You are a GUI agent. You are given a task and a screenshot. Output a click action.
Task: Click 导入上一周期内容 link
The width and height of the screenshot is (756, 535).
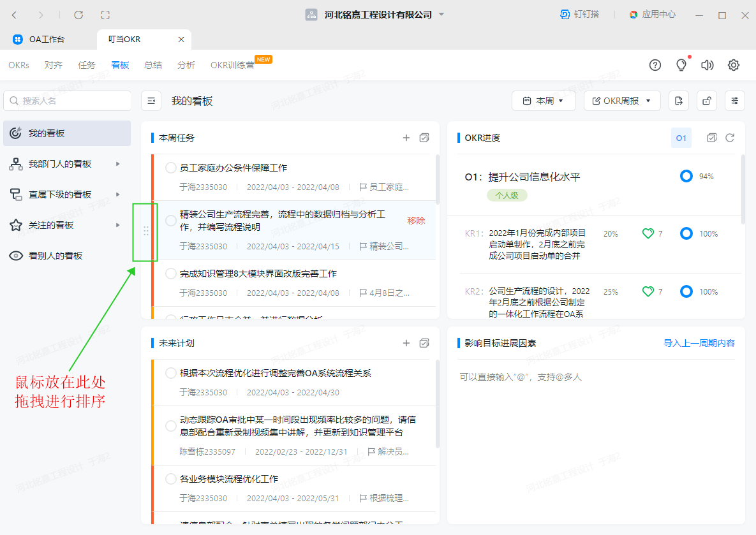click(x=699, y=343)
